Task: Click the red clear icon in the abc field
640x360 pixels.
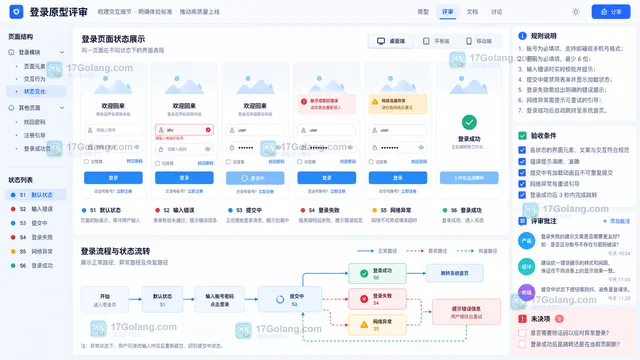Action: [x=208, y=130]
